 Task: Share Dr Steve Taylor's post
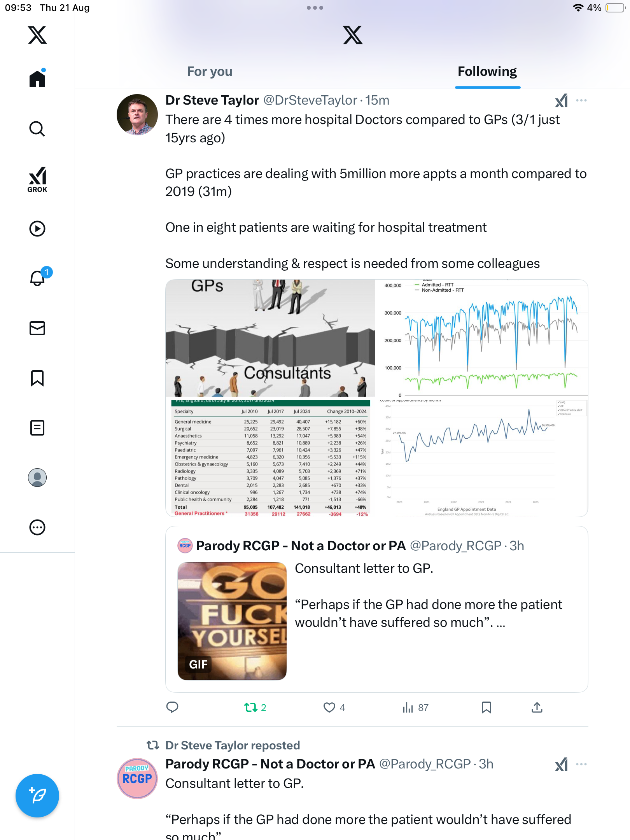tap(537, 707)
